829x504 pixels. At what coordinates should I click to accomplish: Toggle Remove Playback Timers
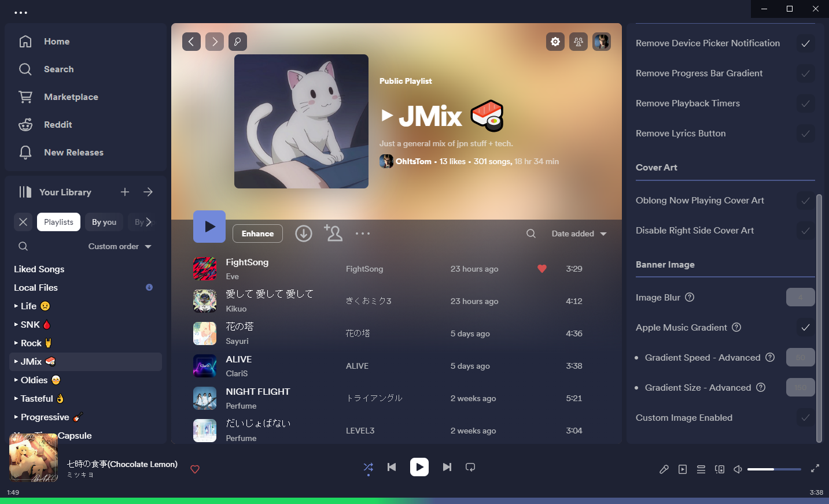tap(805, 103)
